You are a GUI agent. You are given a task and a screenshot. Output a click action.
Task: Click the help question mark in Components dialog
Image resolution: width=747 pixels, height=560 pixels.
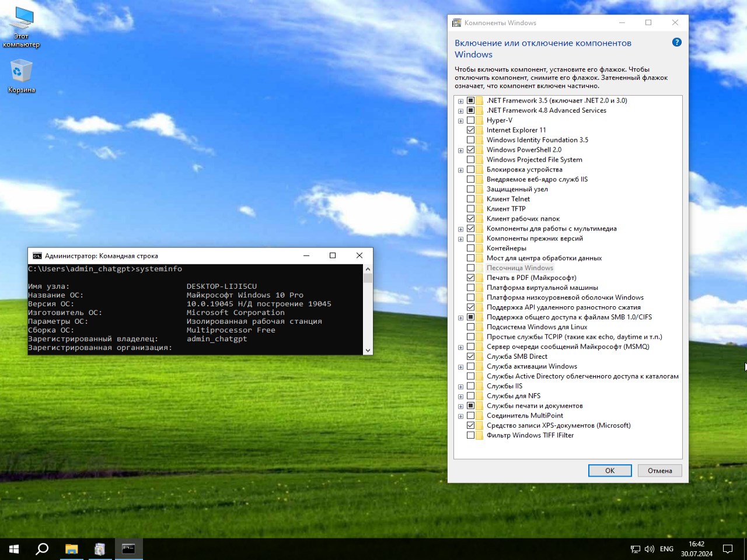[x=676, y=42]
